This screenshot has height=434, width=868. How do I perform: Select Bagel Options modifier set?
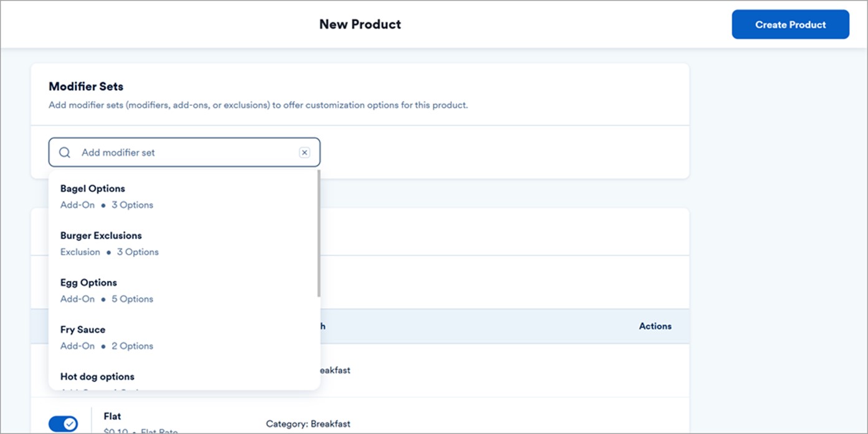click(183, 196)
